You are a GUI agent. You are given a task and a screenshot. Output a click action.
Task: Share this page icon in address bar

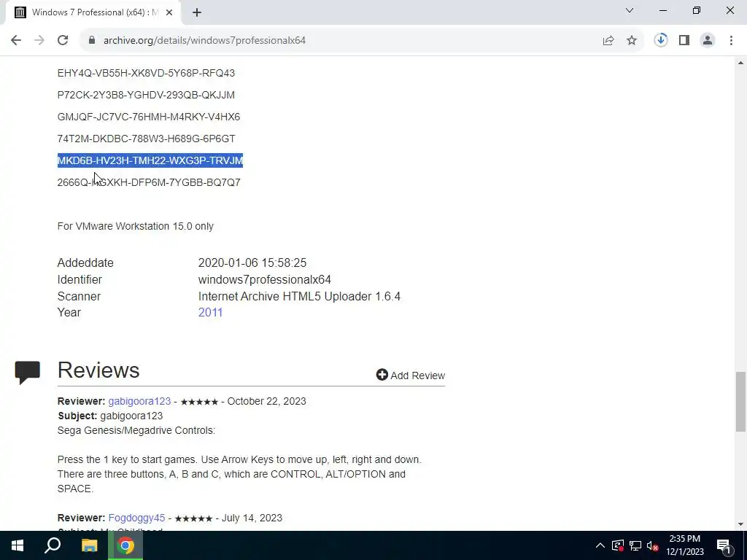tap(608, 41)
